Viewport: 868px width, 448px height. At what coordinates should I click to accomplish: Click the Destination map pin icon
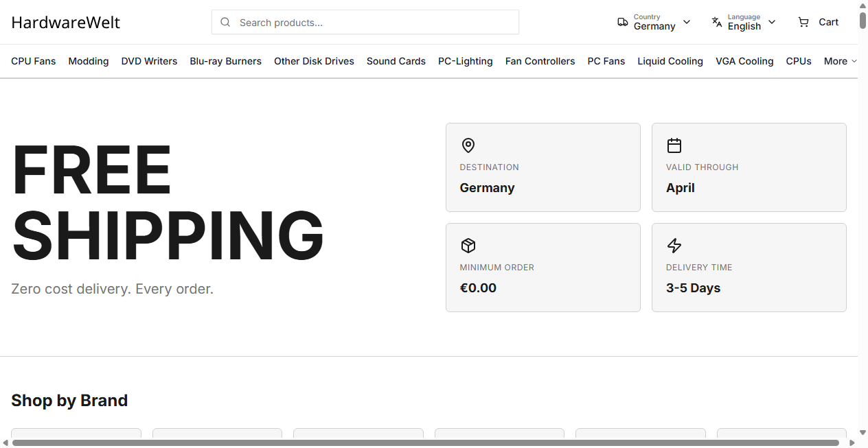coord(468,145)
